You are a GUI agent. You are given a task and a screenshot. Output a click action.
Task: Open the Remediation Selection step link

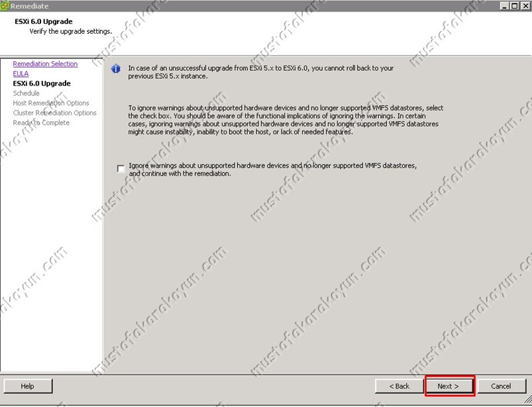(x=45, y=64)
